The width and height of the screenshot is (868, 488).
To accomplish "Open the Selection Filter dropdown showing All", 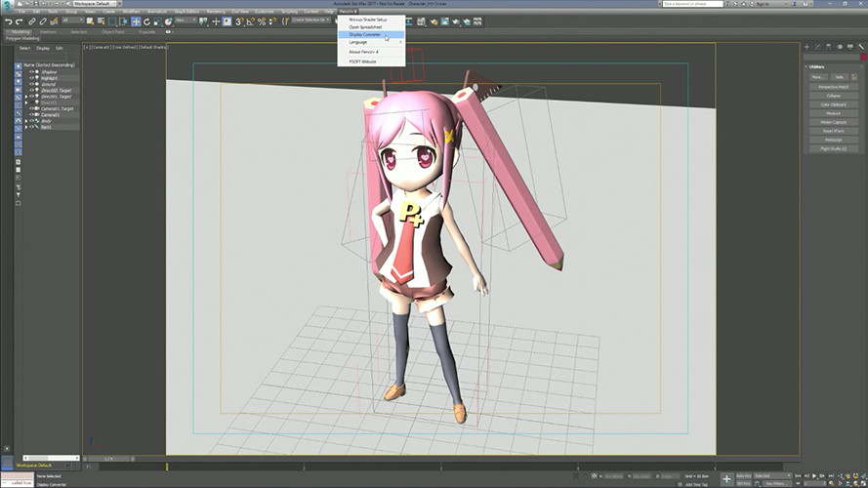I will pos(72,20).
